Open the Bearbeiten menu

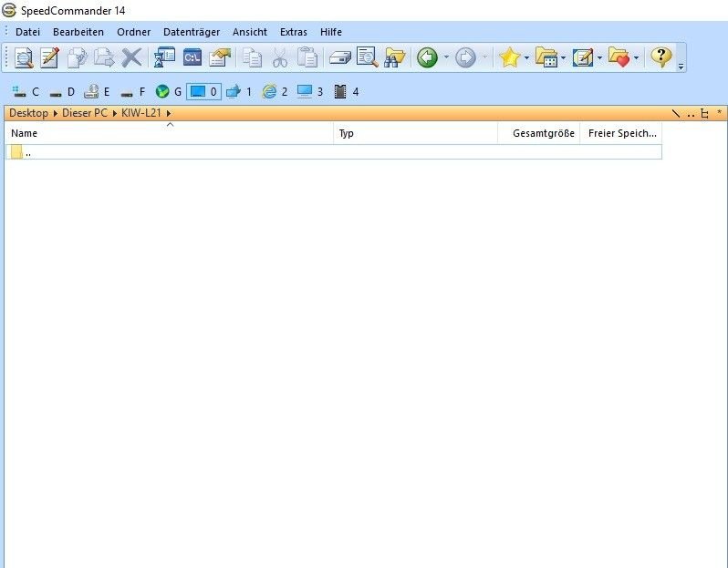point(78,32)
